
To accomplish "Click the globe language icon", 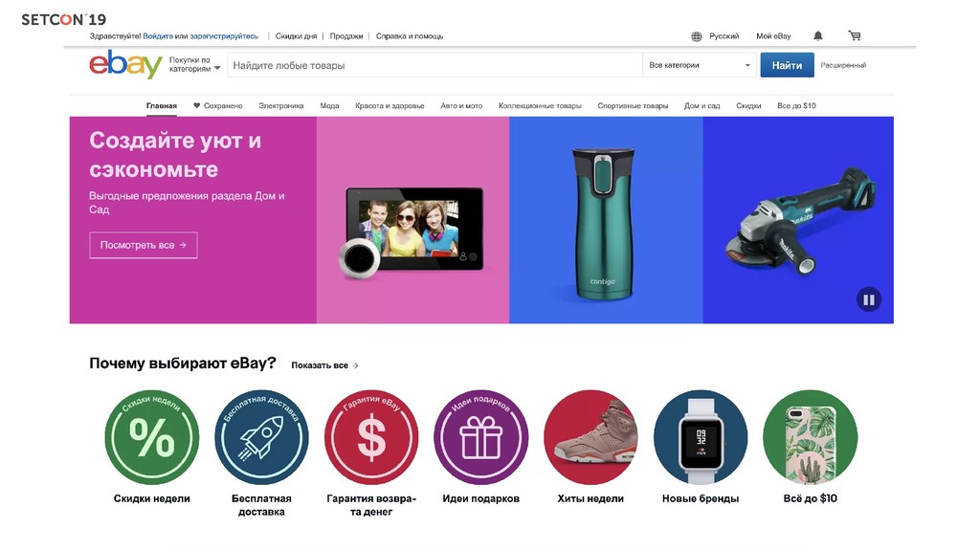I will [x=697, y=36].
